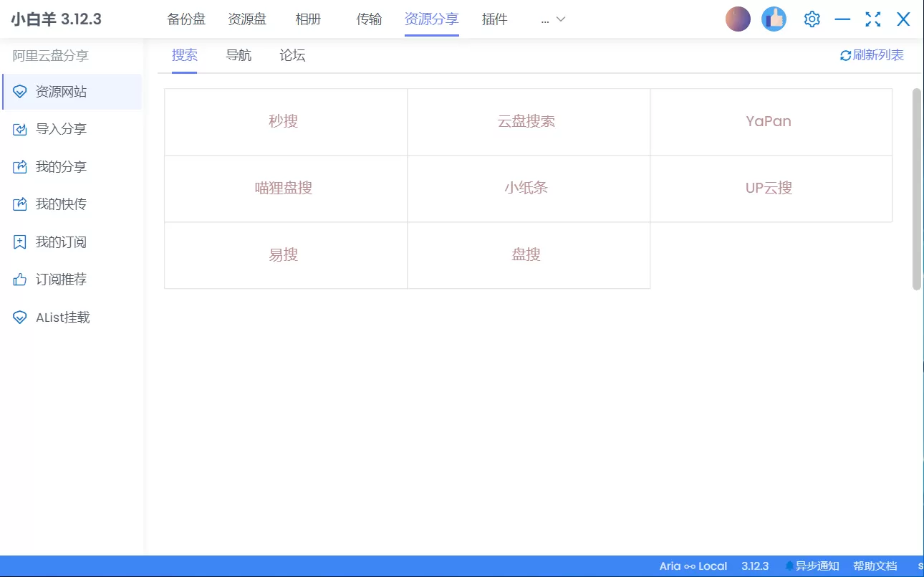Viewport: 924px width, 577px height.
Task: Open the 帮助文档 link
Action: [877, 566]
